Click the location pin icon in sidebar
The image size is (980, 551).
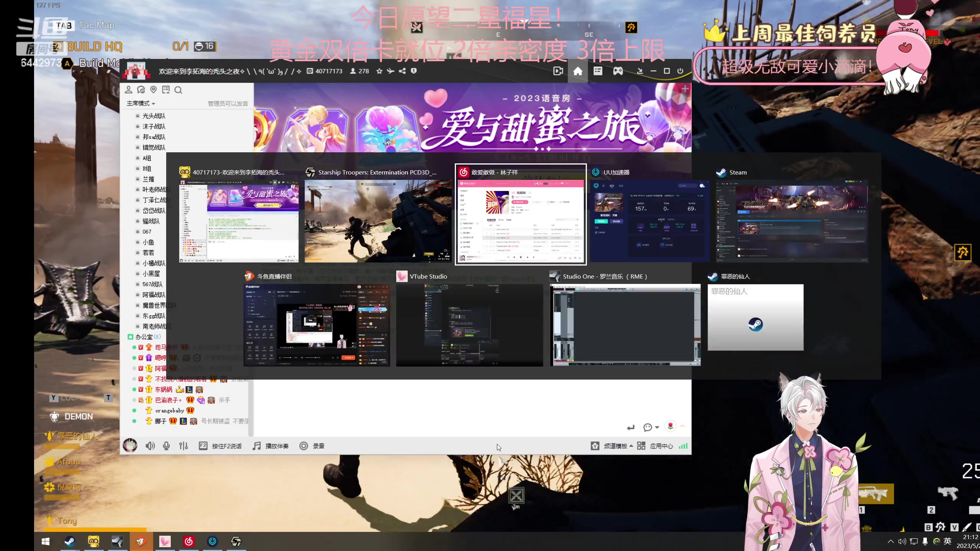pos(154,90)
